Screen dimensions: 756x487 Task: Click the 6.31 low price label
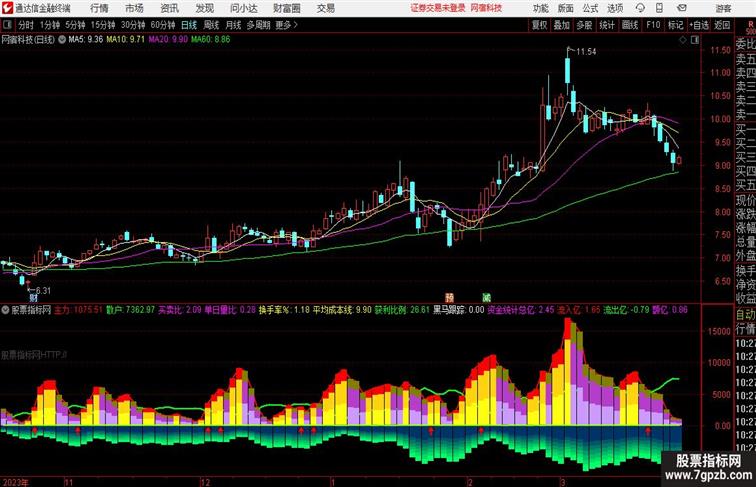(43, 290)
